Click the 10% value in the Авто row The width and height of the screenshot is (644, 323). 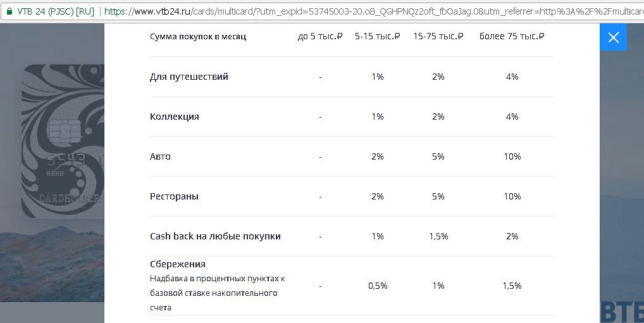512,156
